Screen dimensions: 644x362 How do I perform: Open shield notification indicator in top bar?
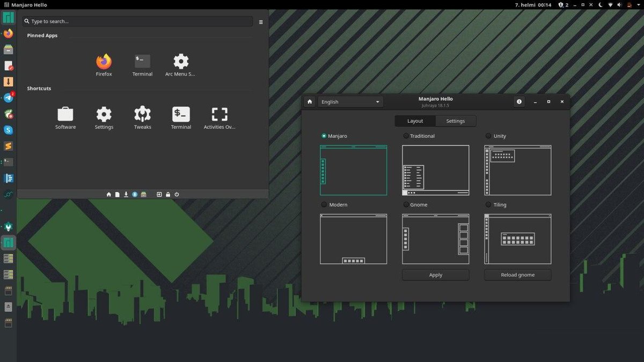tap(563, 5)
